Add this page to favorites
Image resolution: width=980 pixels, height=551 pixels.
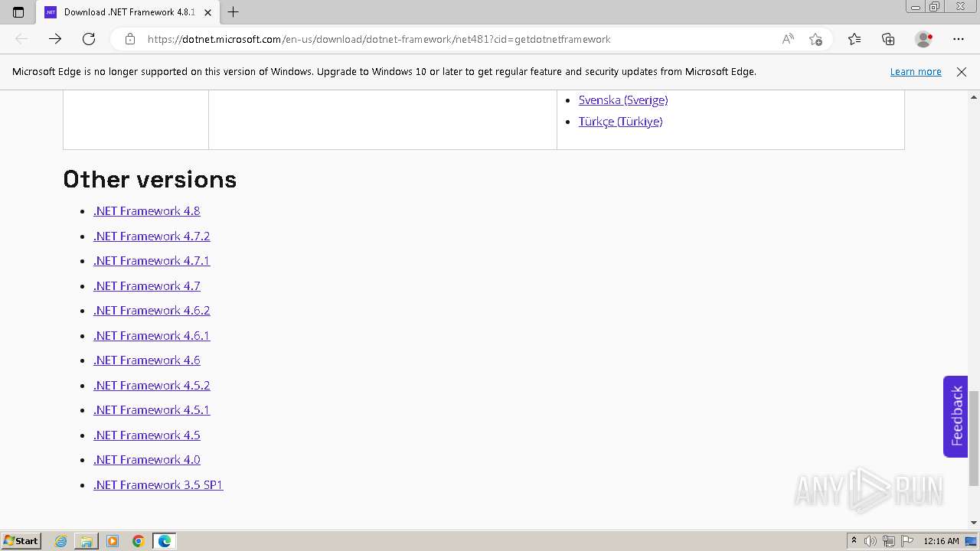point(815,39)
